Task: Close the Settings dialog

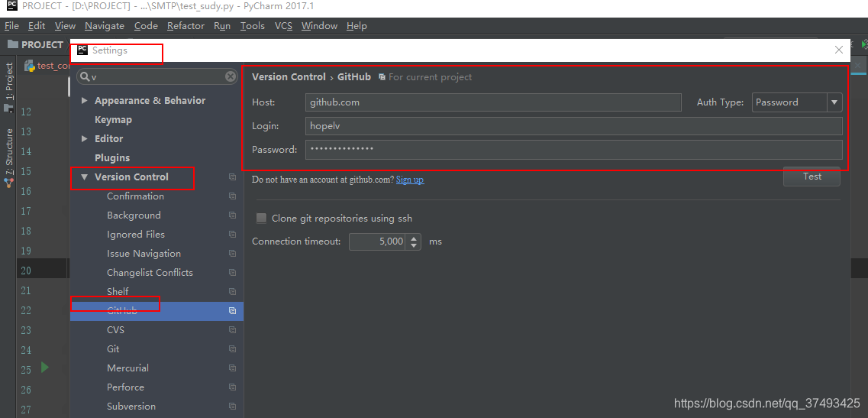Action: click(839, 50)
